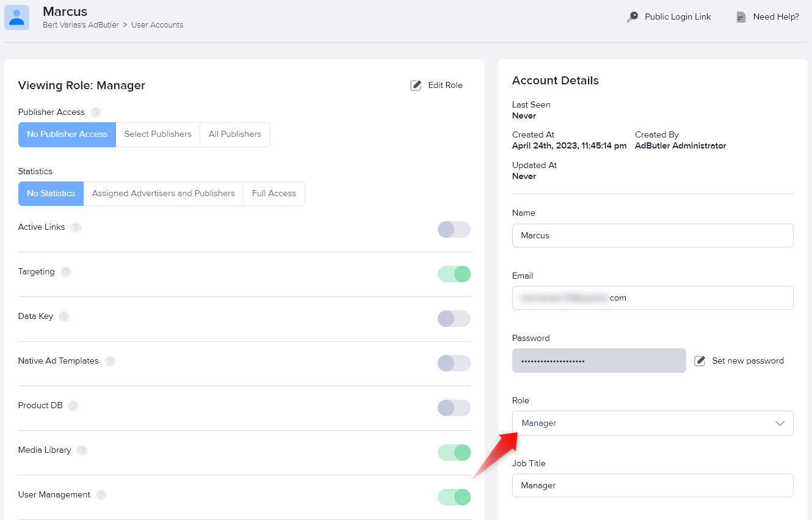This screenshot has width=812, height=520.
Task: Click the Viewing Role: Manager heading
Action: pos(82,86)
